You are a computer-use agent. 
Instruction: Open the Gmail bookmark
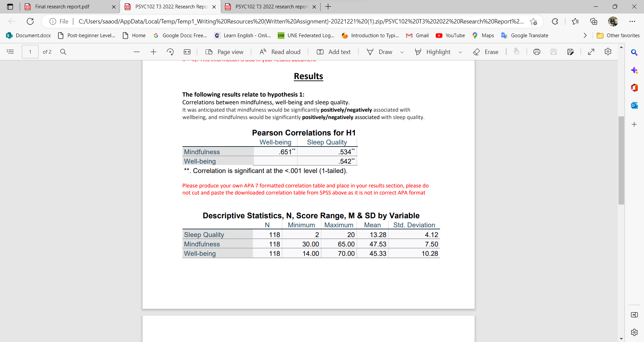pos(417,36)
